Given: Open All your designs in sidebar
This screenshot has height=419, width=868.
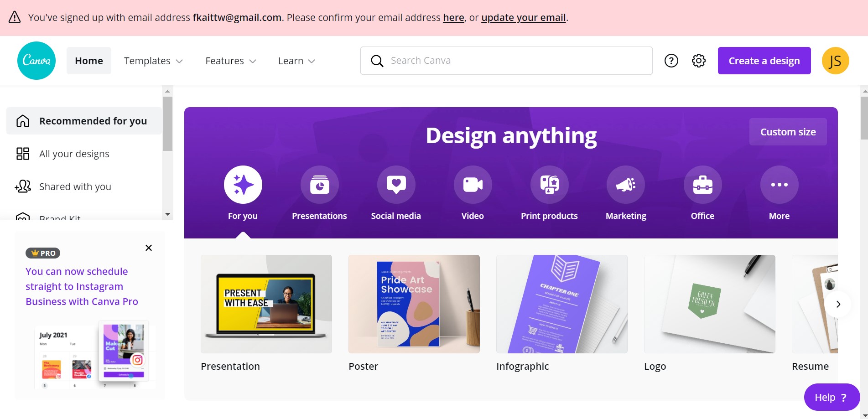Looking at the screenshot, I should pos(84,154).
